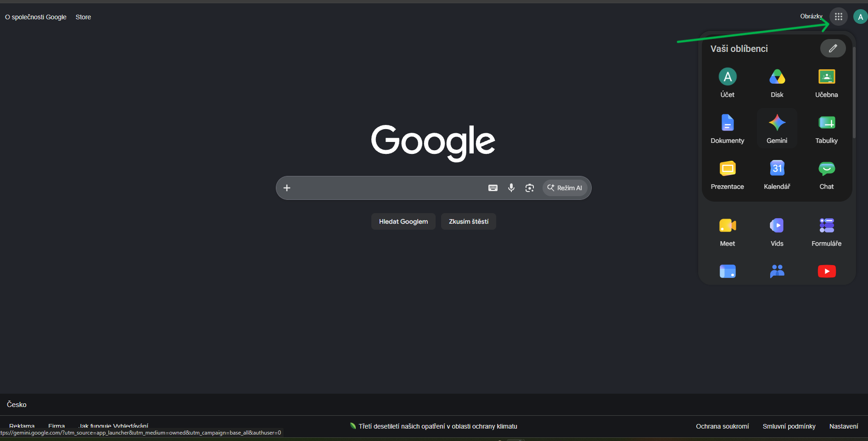Open Formuláře forms app
868x441 pixels.
[x=826, y=231]
